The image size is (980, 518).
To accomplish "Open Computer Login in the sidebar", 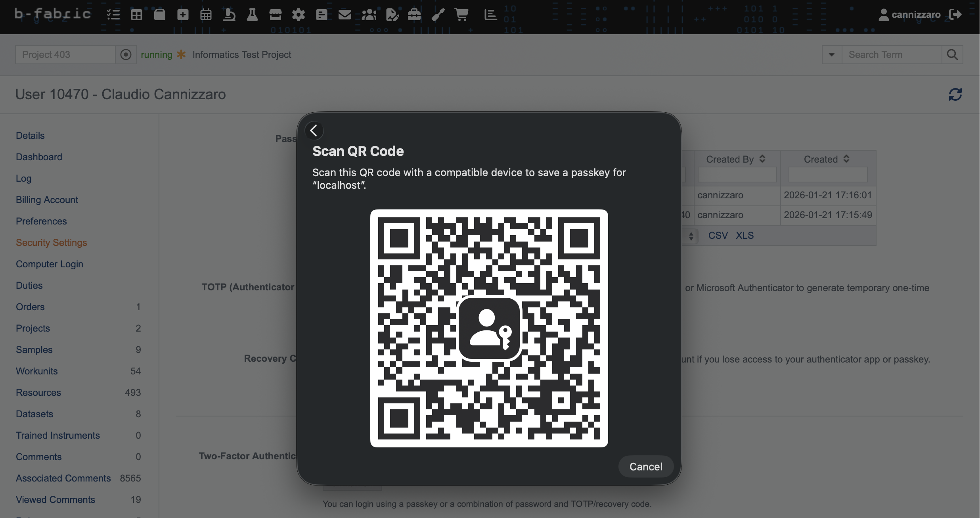I will point(50,264).
